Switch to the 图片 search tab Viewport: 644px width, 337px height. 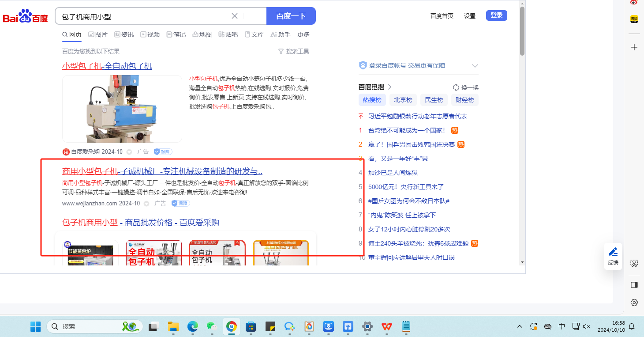98,34
